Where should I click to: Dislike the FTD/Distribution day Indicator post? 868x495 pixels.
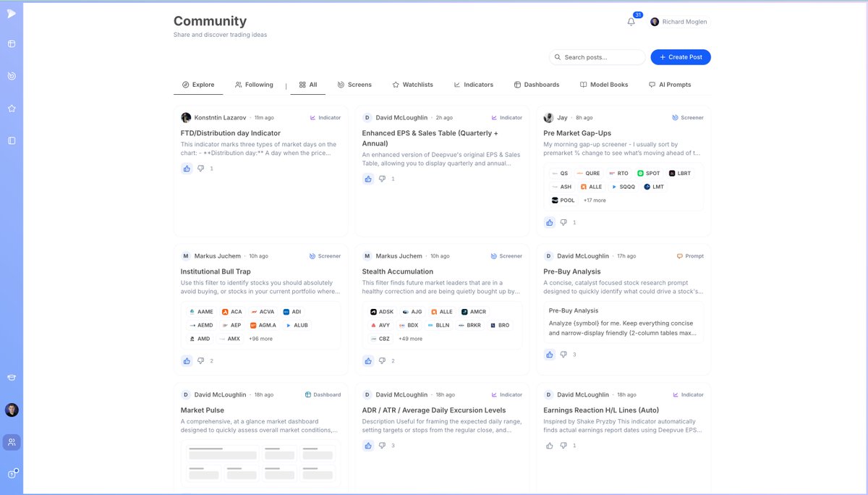201,169
